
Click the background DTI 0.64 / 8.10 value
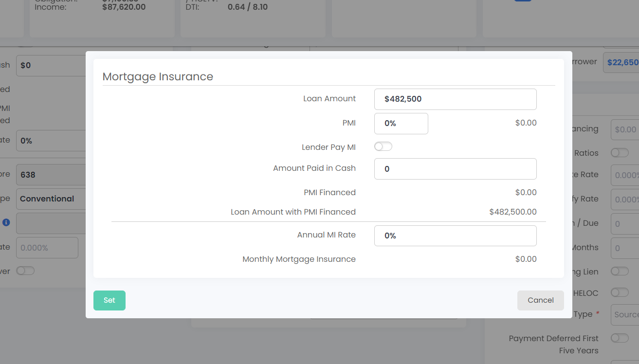coord(248,7)
